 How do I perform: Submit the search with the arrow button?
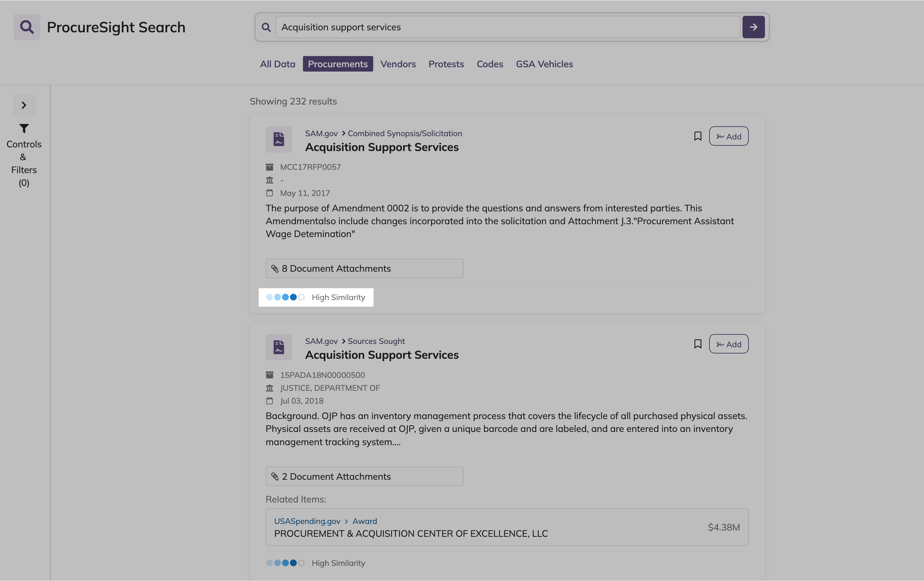753,27
